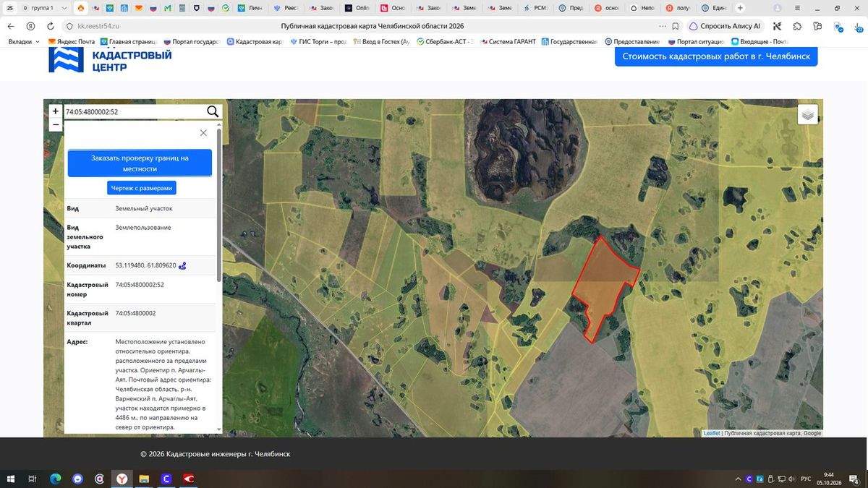Click cadastral quarter value 74:05:4800002
The width and height of the screenshot is (868, 488).
pos(135,313)
